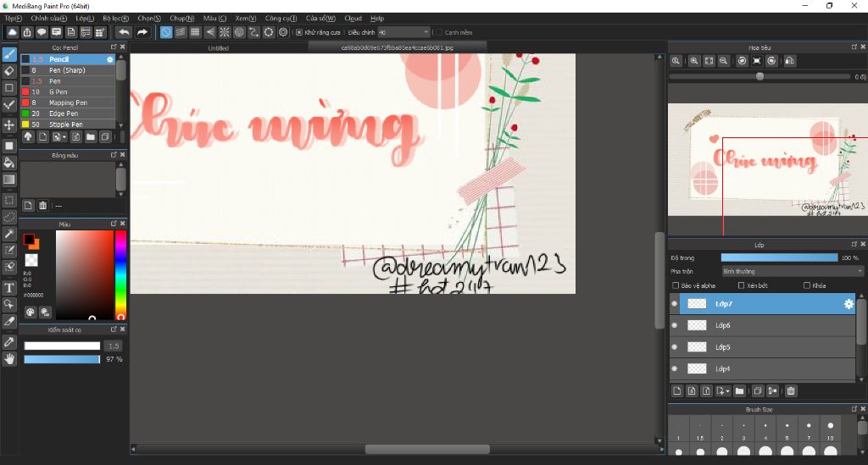Select the Eraser tool
Screen dimensions: 868x465
[8, 71]
